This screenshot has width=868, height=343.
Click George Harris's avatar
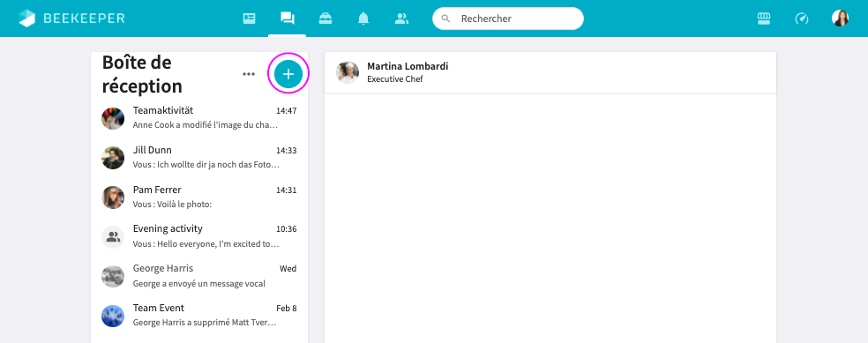[x=113, y=277]
